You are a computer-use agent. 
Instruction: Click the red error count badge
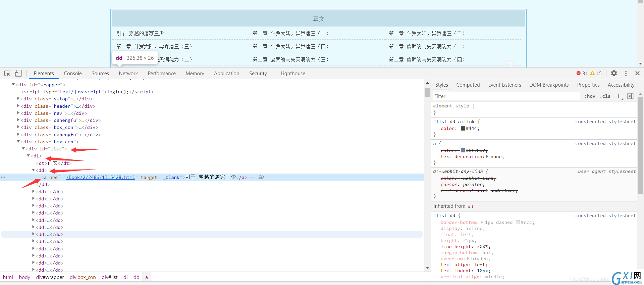582,73
